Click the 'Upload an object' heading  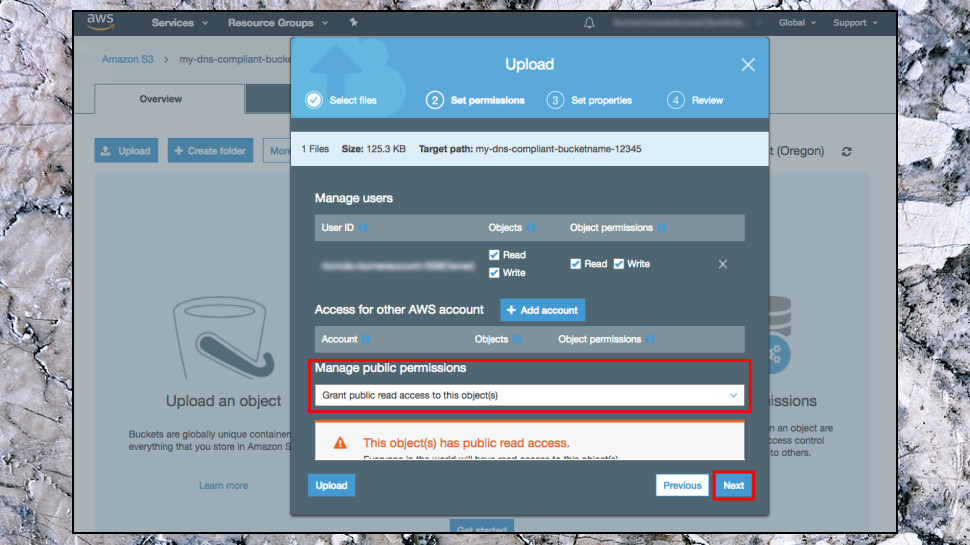tap(223, 401)
